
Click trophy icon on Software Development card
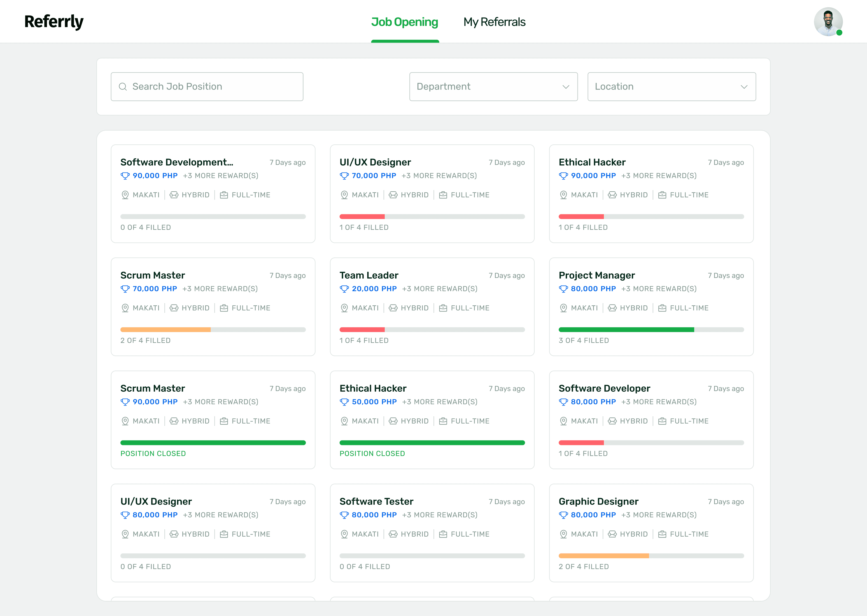[125, 176]
